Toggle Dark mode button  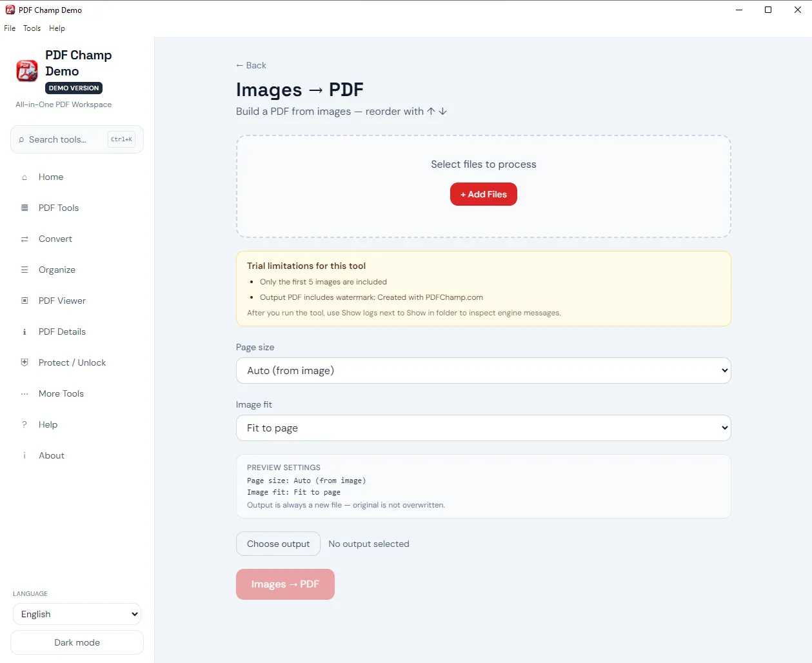pyautogui.click(x=77, y=642)
